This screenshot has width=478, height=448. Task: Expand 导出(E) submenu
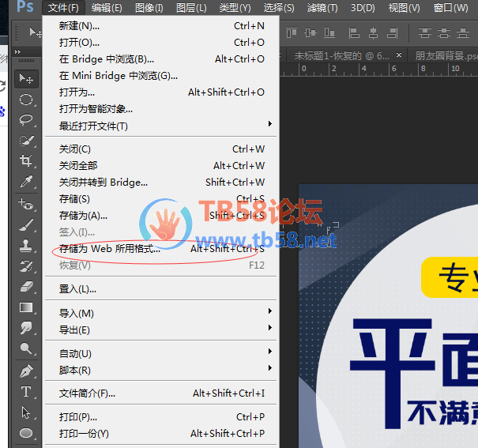click(160, 329)
